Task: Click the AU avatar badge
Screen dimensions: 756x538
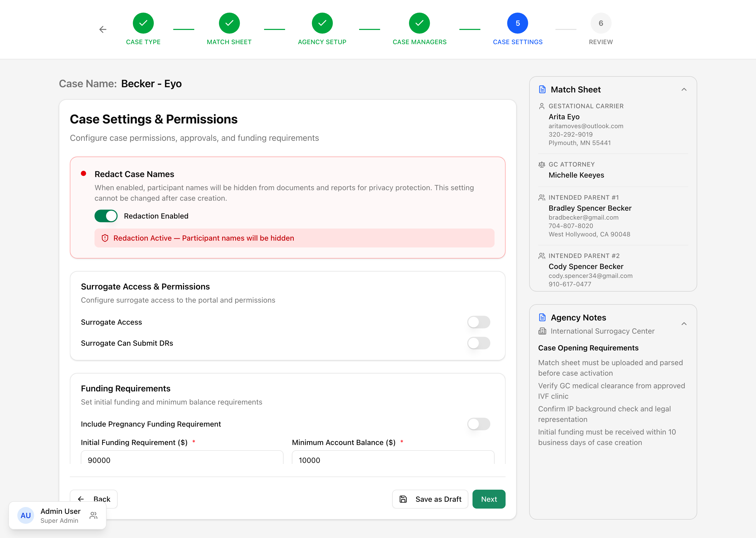Action: [x=25, y=515]
